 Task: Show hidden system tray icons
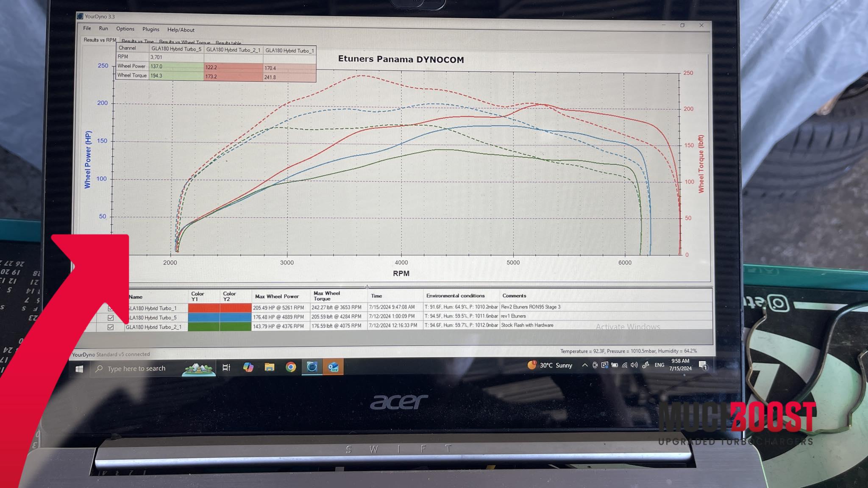tap(585, 365)
